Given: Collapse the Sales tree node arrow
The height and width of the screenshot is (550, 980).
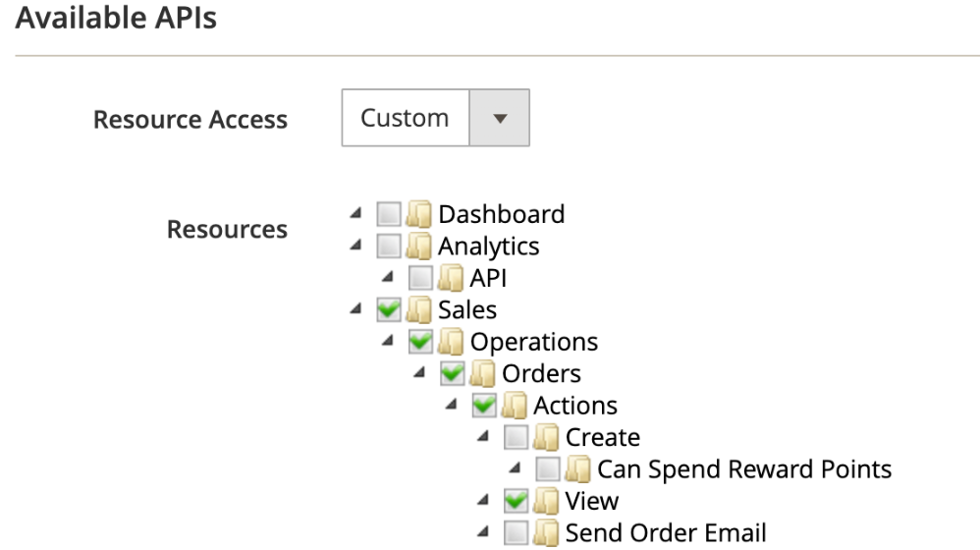Looking at the screenshot, I should (356, 308).
